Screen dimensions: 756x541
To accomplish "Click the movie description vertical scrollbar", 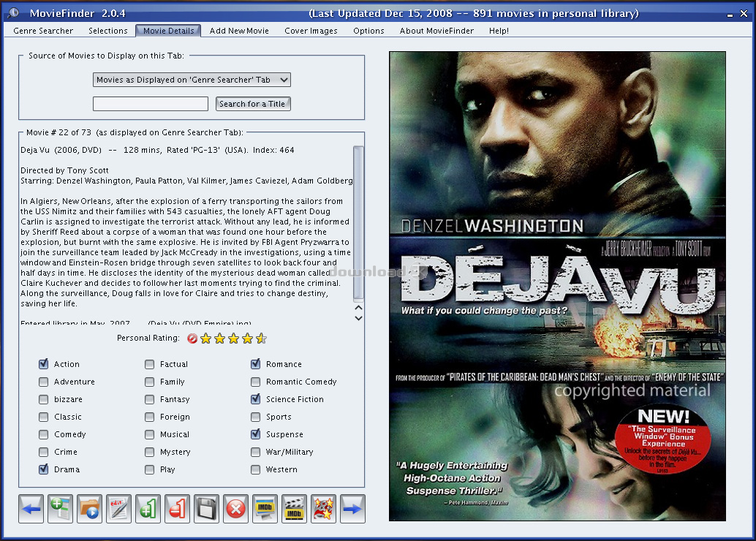I will point(358,223).
